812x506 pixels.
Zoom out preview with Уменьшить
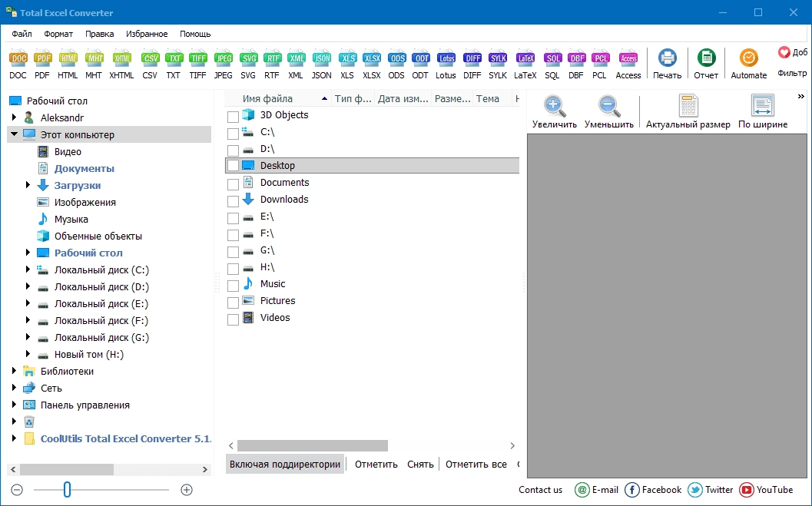609,112
